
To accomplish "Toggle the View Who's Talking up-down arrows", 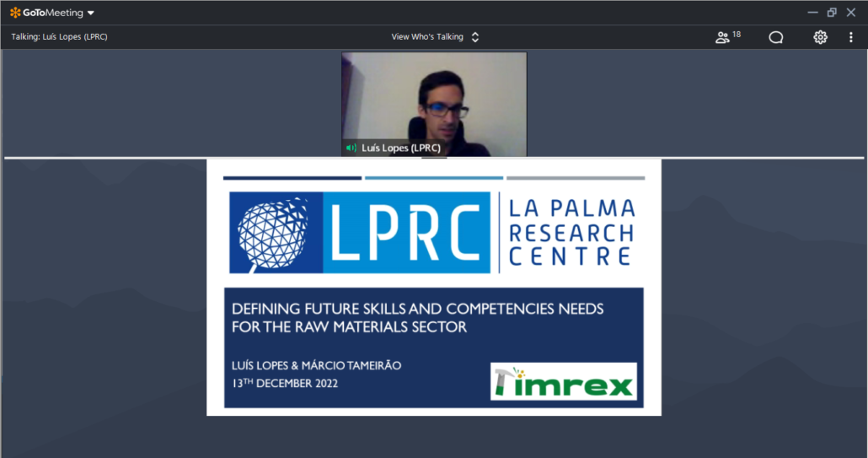I will click(x=475, y=37).
